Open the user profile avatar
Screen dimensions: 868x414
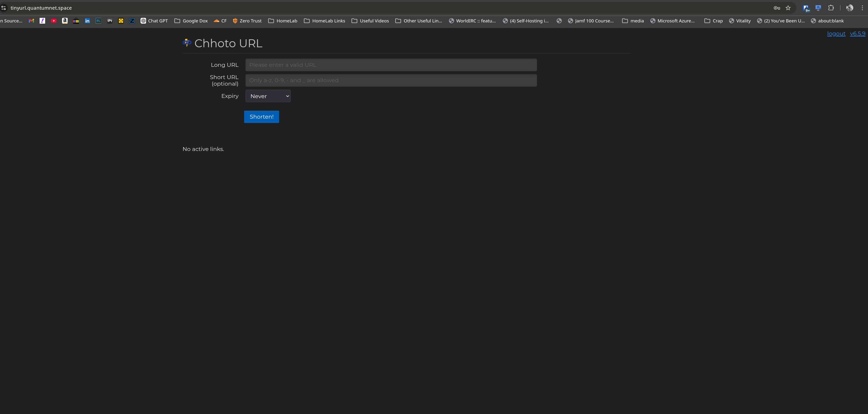pos(849,8)
